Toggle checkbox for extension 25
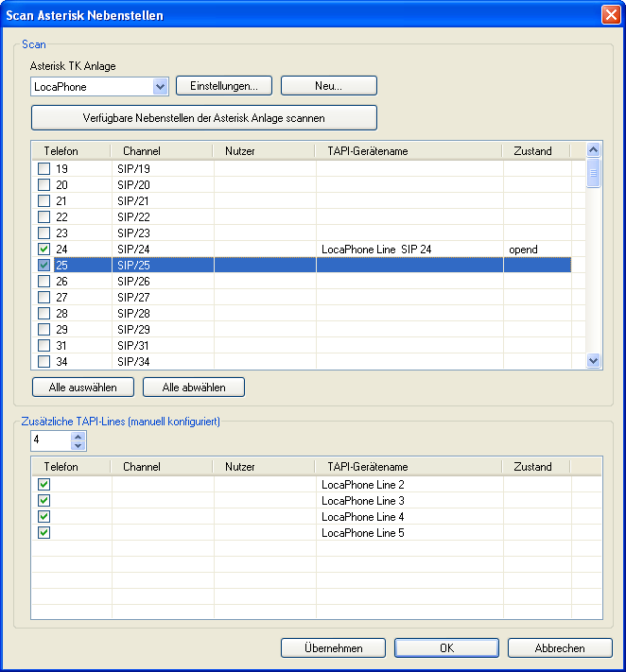This screenshot has height=672, width=626. (43, 266)
